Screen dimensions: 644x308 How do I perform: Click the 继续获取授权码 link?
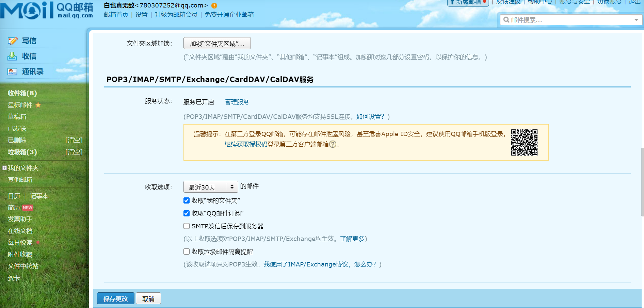tap(246, 144)
